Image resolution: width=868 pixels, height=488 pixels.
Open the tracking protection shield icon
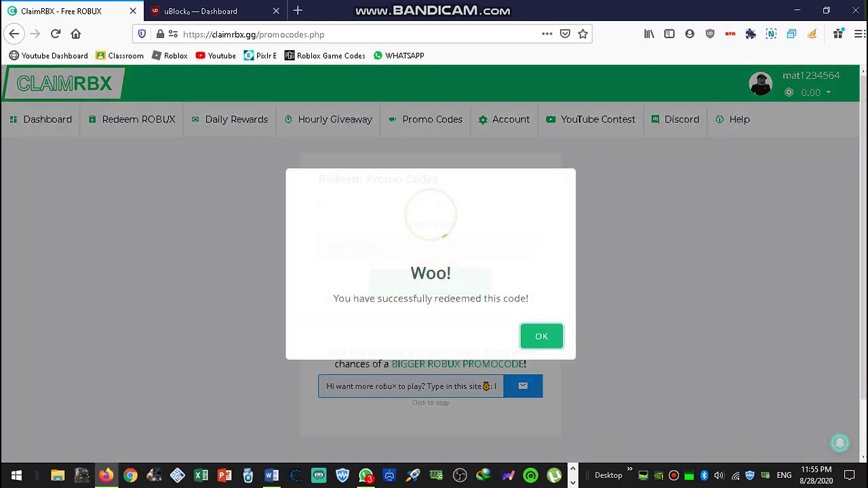(x=142, y=34)
